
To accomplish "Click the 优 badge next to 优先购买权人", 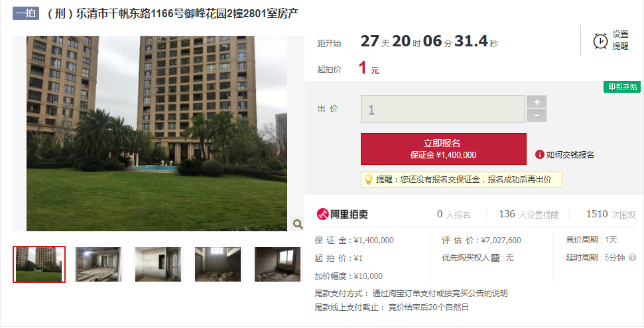I will coord(495,258).
